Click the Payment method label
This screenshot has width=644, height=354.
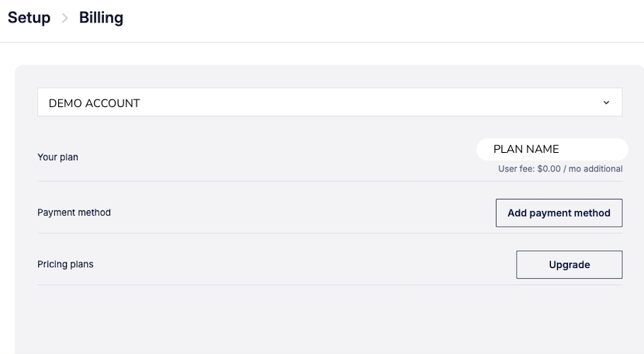point(74,212)
